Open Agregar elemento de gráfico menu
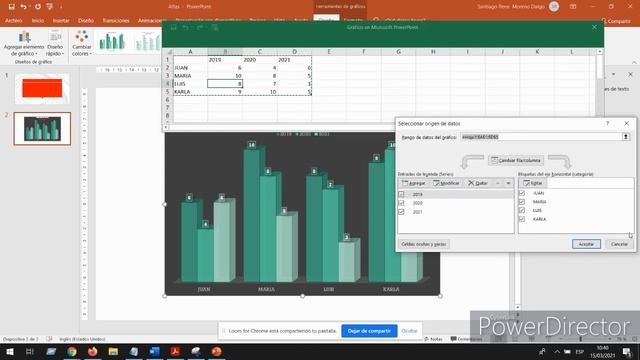 [x=24, y=43]
